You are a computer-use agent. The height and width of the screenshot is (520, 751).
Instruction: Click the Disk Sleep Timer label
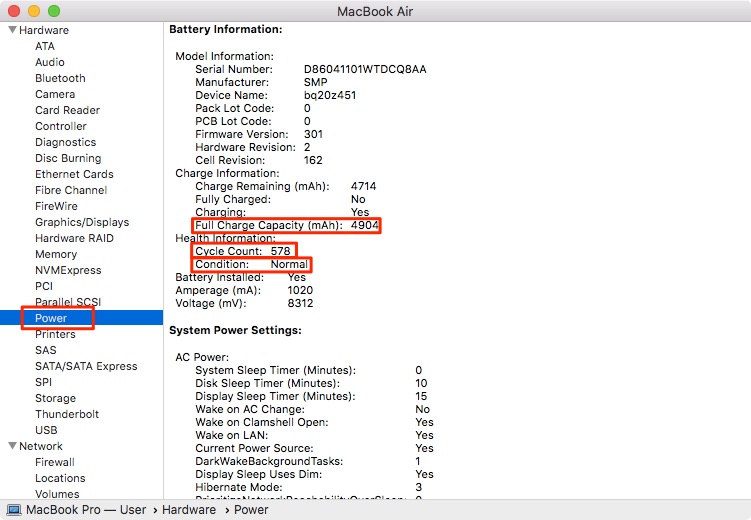pyautogui.click(x=267, y=384)
